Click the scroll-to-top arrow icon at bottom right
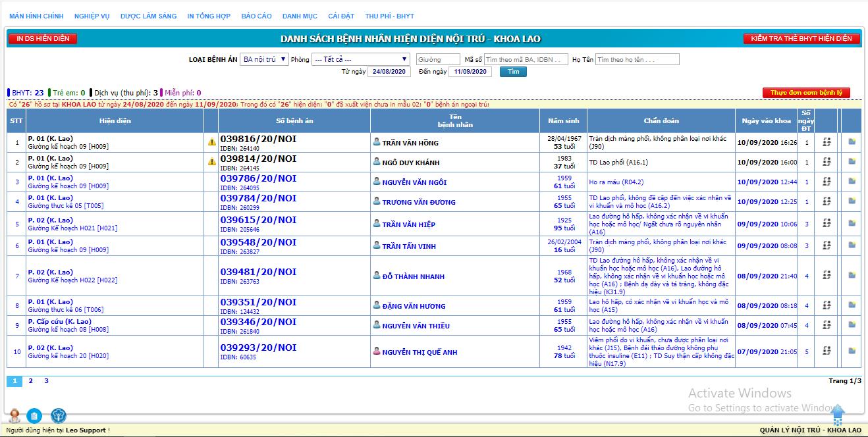The width and height of the screenshot is (868, 437). (x=838, y=414)
